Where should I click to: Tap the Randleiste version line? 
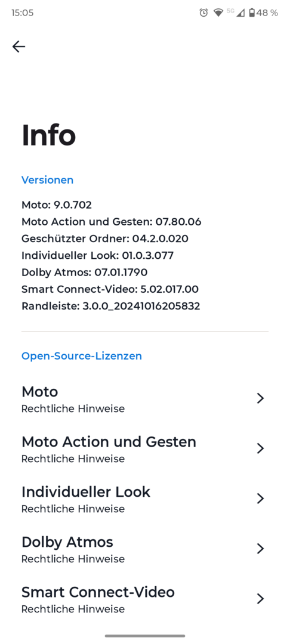coord(111,306)
